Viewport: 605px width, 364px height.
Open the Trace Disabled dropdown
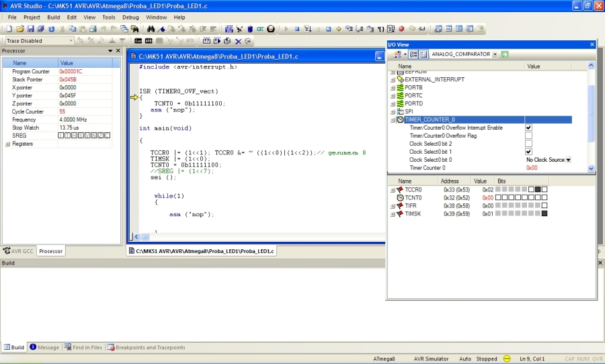[71, 41]
